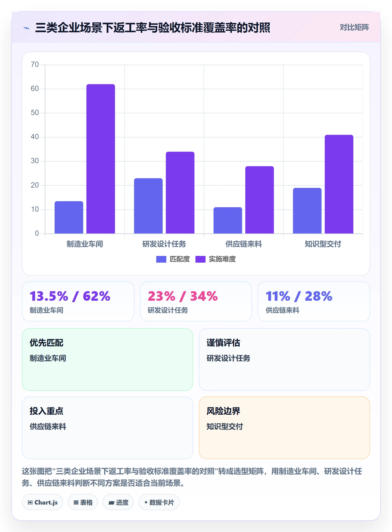Click the 三类企业场景下返工率与验收标准覆盖率的对照 title

click(x=153, y=28)
